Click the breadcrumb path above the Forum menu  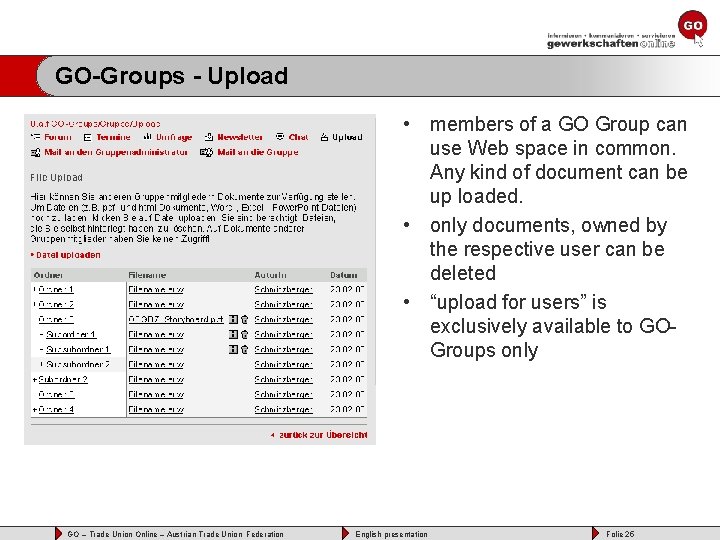pyautogui.click(x=95, y=124)
